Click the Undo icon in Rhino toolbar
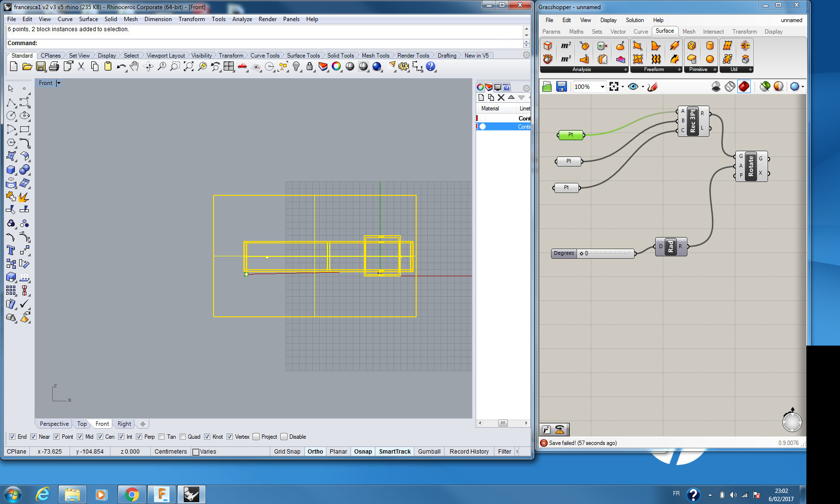This screenshot has height=504, width=840. (x=120, y=67)
